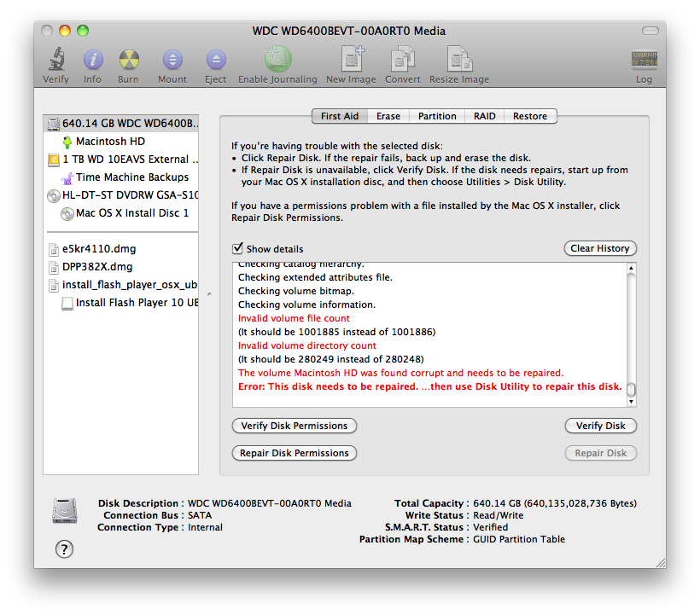The image size is (700, 615).
Task: Click the Clear History button
Action: coord(600,248)
